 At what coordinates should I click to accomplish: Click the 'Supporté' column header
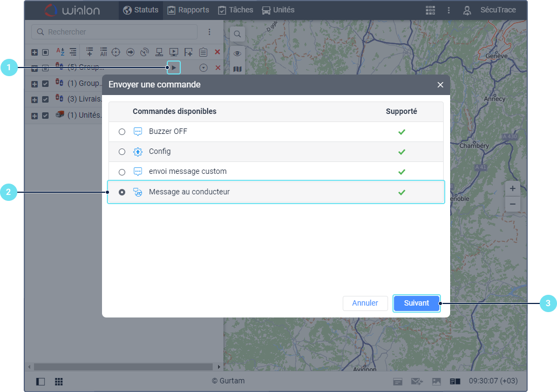402,111
